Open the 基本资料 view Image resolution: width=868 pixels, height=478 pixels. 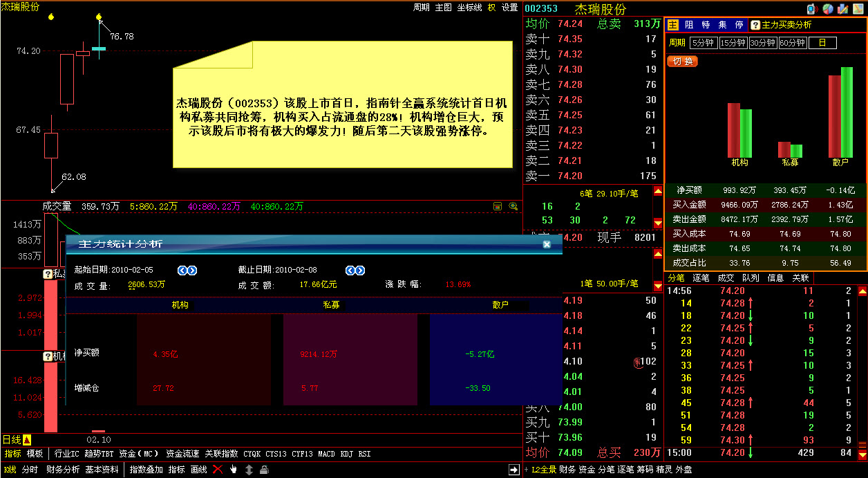102,470
